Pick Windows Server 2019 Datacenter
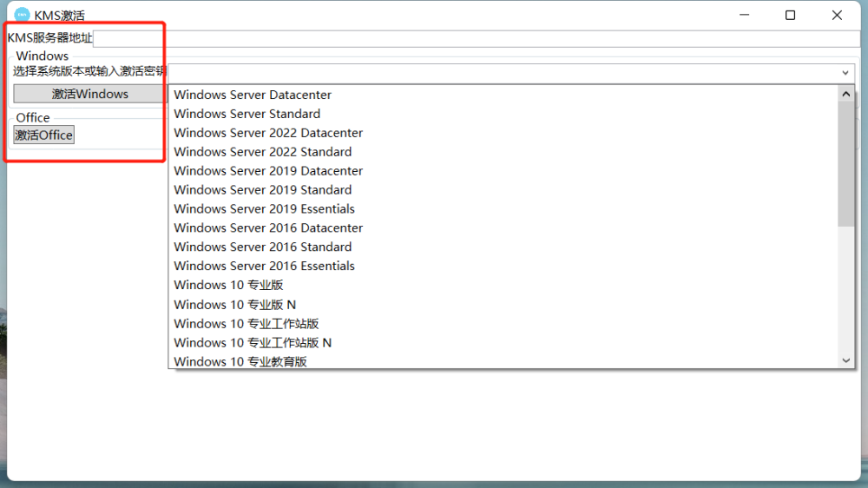Viewport: 868px width, 488px height. (503, 170)
